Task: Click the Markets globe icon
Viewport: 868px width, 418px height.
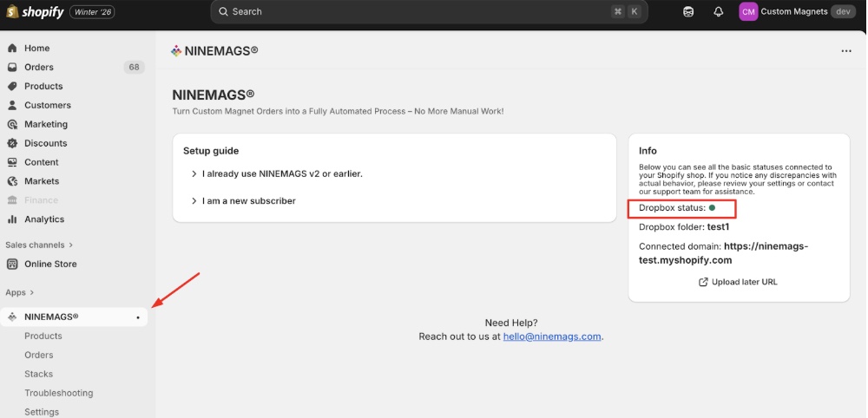Action: pos(12,181)
